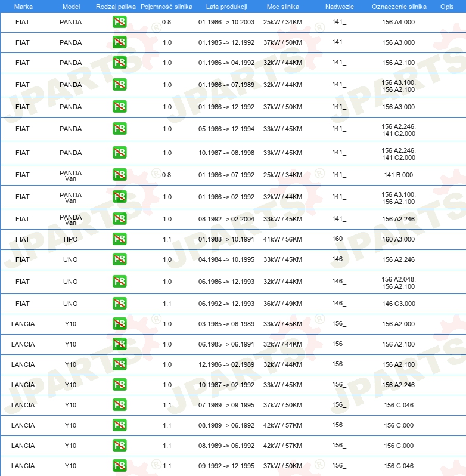Click the 1.1 capacity cell in the TIPO row
The height and width of the screenshot is (476, 466).
(x=167, y=239)
